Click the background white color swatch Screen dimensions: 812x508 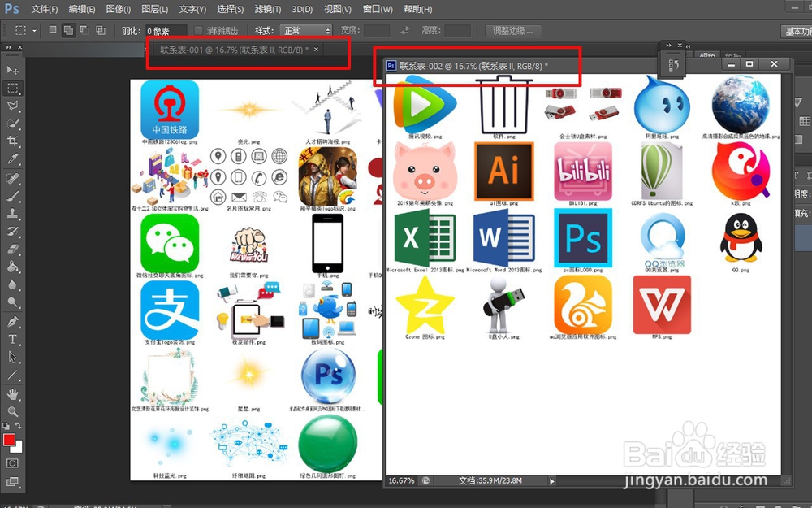tap(18, 447)
